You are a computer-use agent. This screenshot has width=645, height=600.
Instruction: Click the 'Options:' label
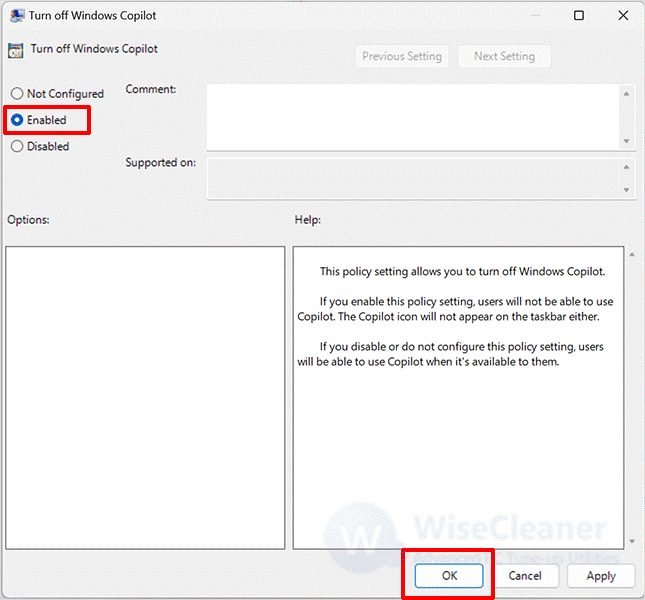coord(28,220)
